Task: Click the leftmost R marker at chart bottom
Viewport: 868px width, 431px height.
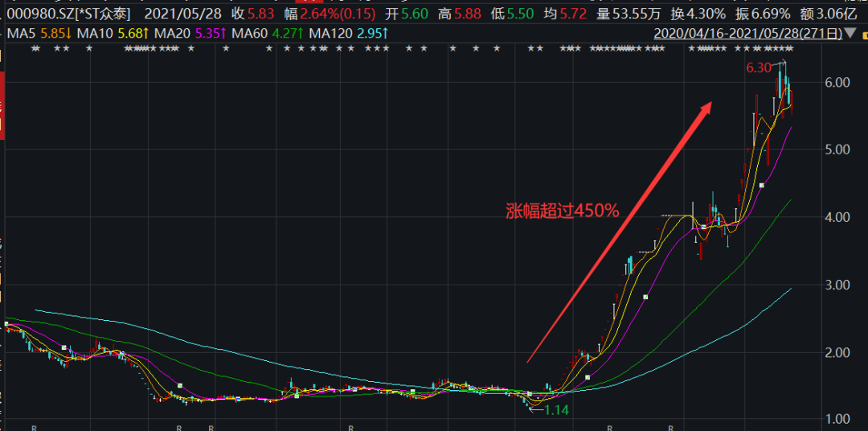Action: 33,428
